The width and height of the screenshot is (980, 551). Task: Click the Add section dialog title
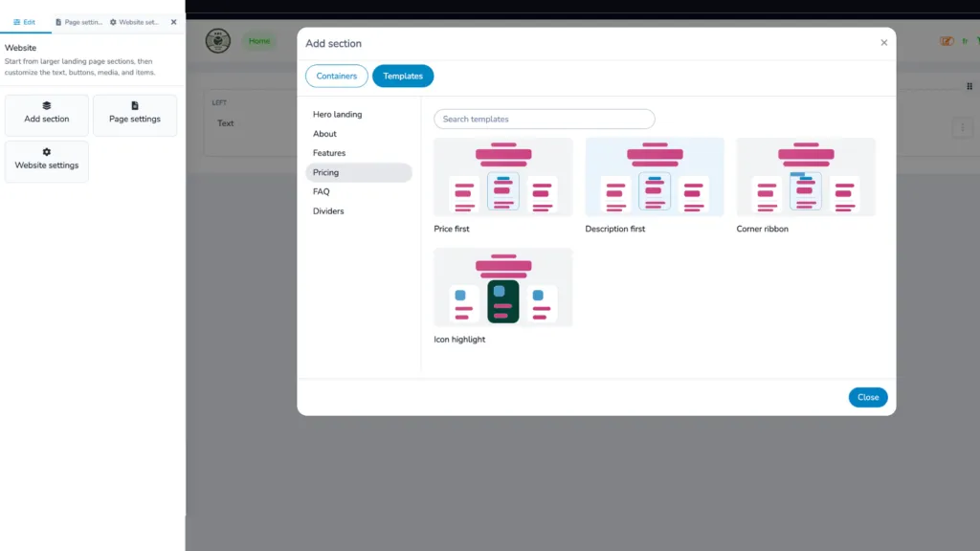(333, 44)
